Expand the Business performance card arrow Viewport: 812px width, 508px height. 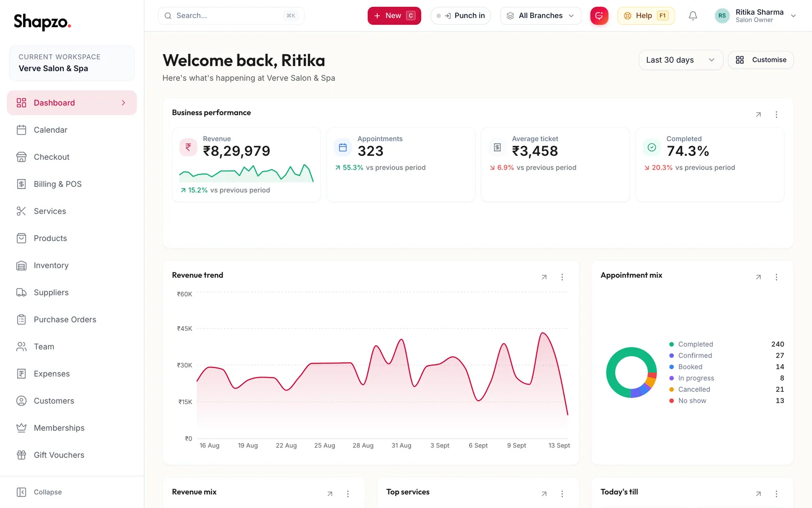pyautogui.click(x=758, y=115)
